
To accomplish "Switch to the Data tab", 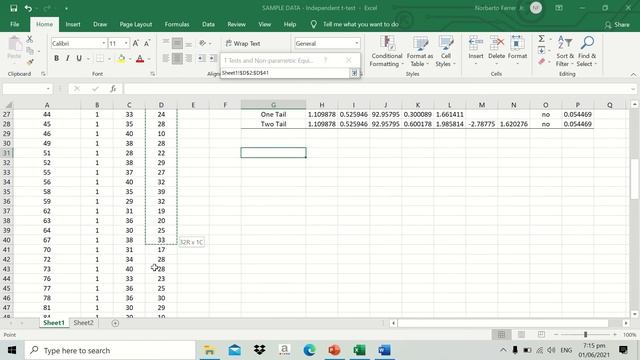I will click(x=208, y=24).
